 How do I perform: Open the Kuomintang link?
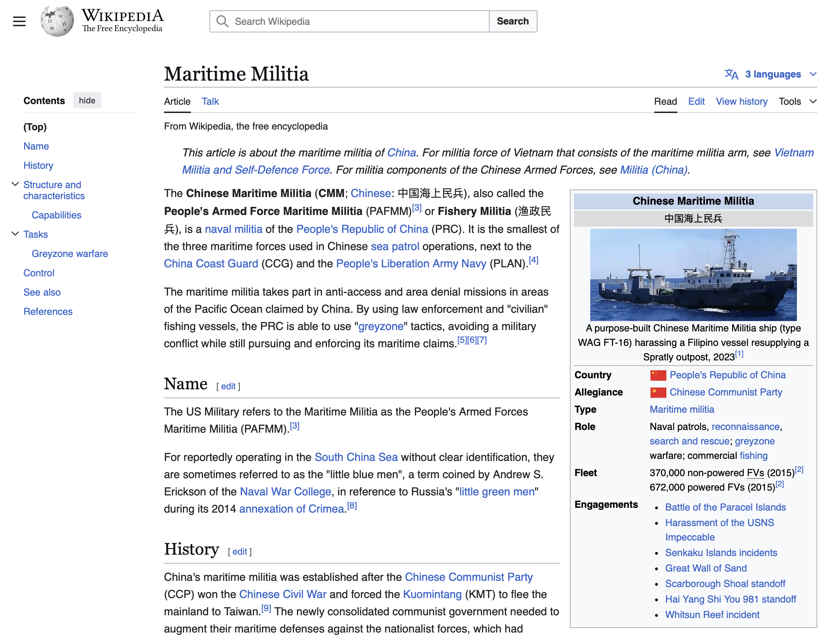(x=432, y=594)
